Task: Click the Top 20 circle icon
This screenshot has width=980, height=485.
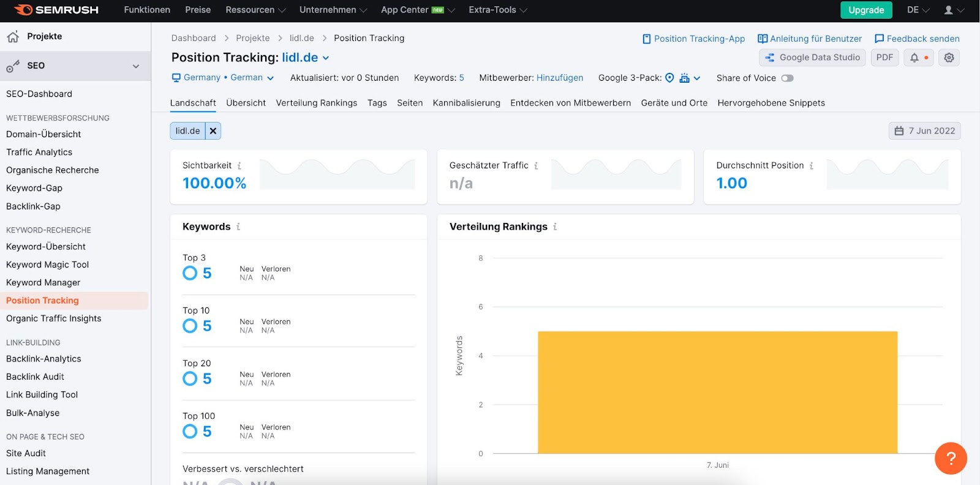Action: 190,378
